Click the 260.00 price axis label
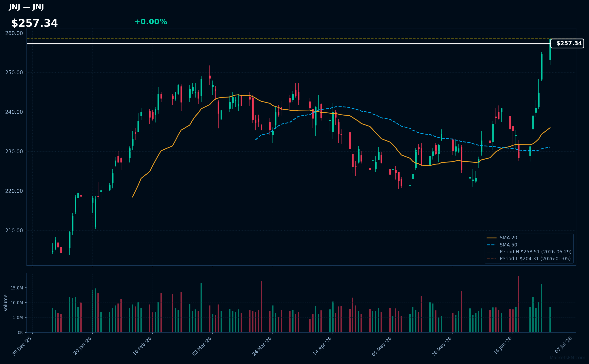589x364 pixels. (x=14, y=33)
